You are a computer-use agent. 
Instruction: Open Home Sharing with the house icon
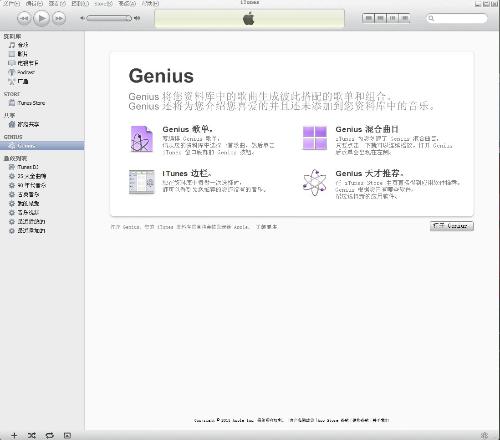pyautogui.click(x=24, y=124)
